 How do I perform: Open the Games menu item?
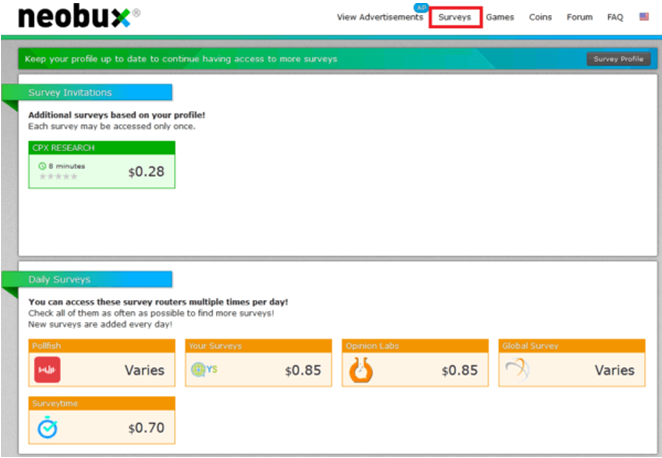[500, 17]
